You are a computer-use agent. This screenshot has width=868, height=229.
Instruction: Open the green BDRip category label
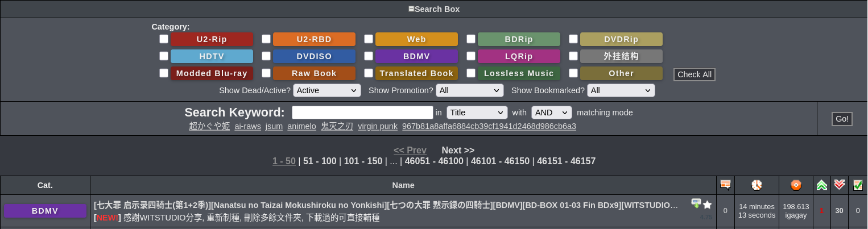point(519,39)
